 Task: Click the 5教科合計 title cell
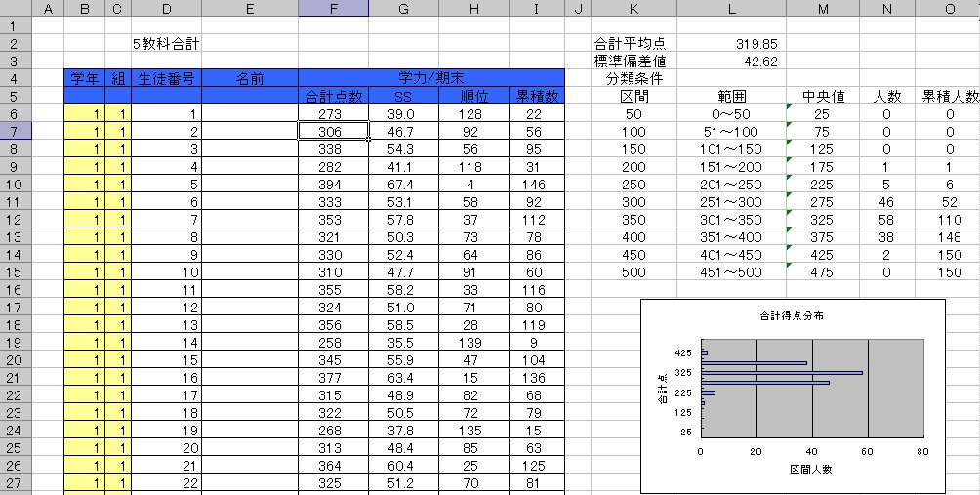click(x=166, y=44)
